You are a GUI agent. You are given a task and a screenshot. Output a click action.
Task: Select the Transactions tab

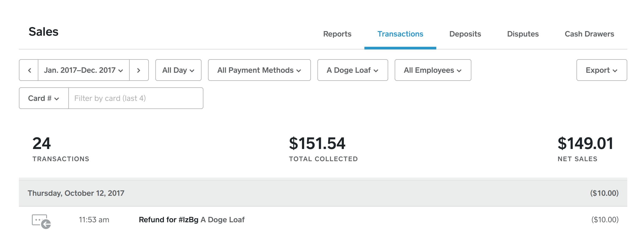[400, 34]
